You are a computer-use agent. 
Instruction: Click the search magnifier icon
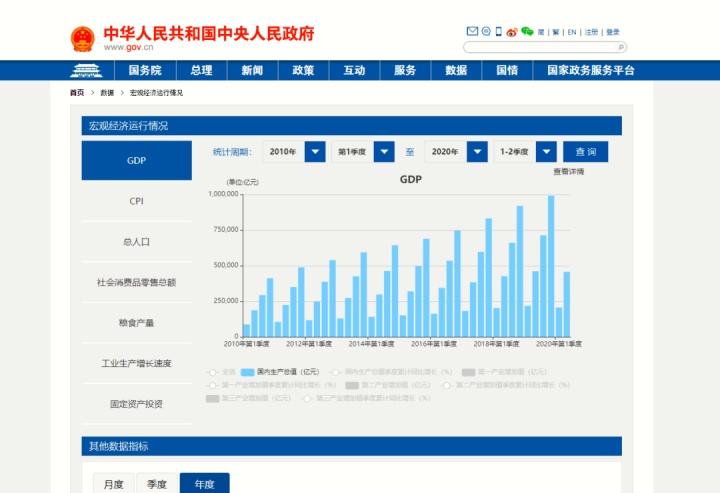click(x=621, y=47)
